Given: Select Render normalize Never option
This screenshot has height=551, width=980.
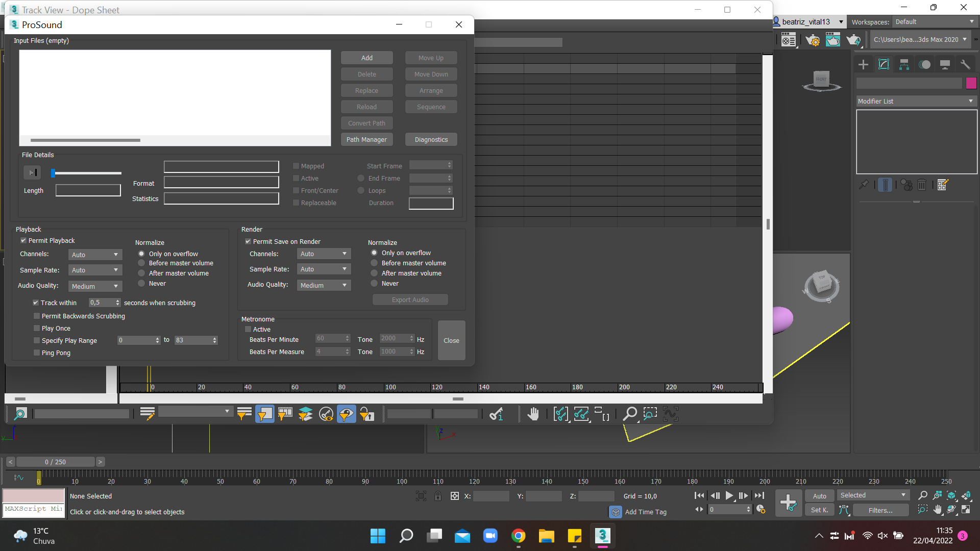Looking at the screenshot, I should click(374, 283).
